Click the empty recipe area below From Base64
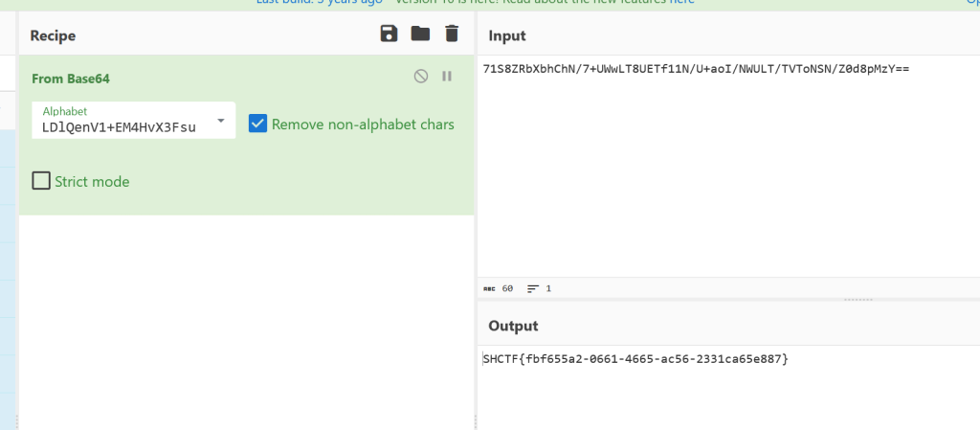Viewport: 980px width, 430px height. pyautogui.click(x=246, y=316)
